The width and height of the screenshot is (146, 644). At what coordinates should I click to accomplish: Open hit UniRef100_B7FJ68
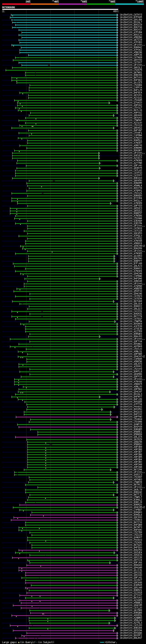(x=131, y=263)
